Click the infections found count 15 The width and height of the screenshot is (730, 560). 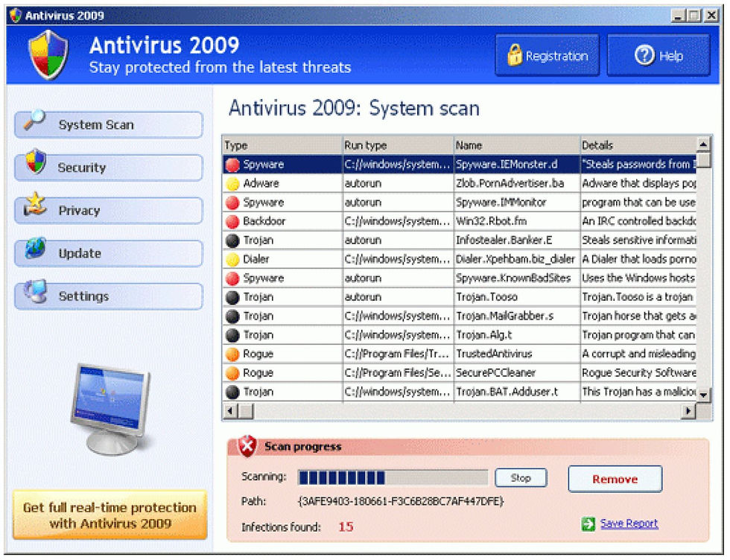click(x=346, y=527)
